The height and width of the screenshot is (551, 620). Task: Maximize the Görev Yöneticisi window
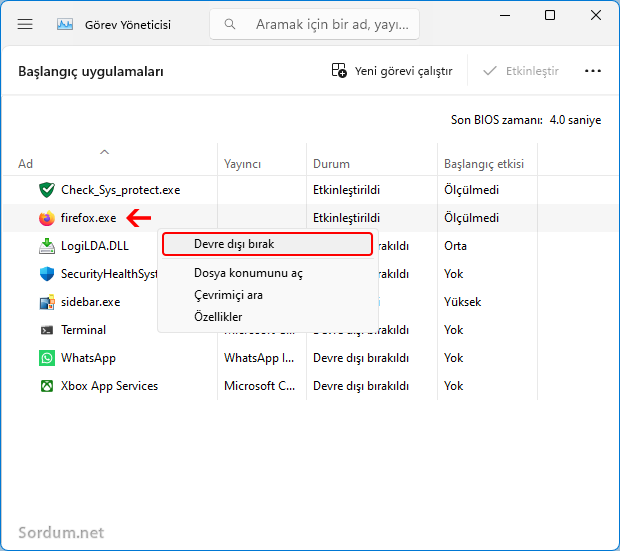click(550, 15)
